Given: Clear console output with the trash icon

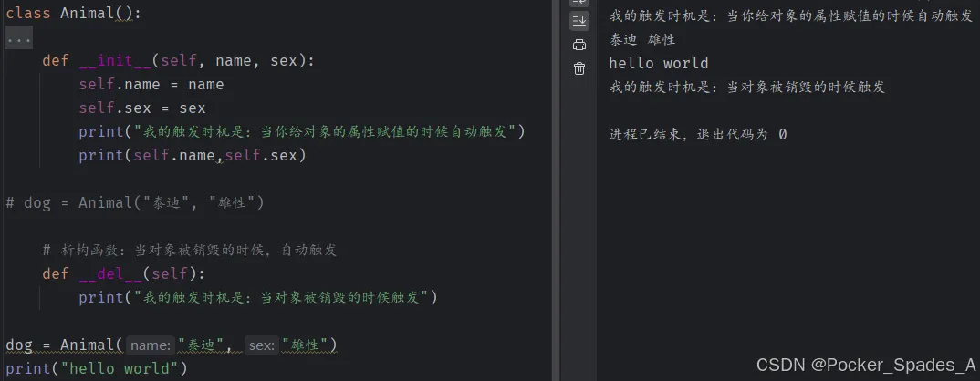Looking at the screenshot, I should (x=579, y=68).
